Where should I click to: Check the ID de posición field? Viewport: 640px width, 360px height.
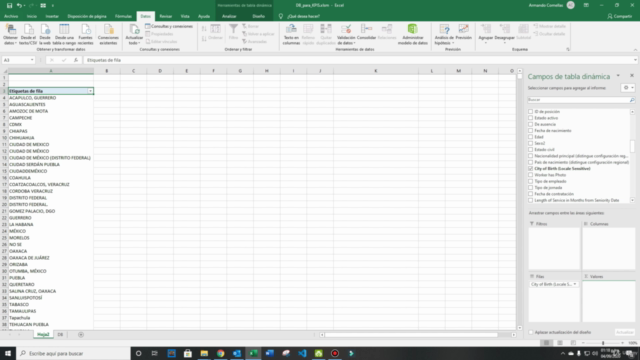click(531, 111)
